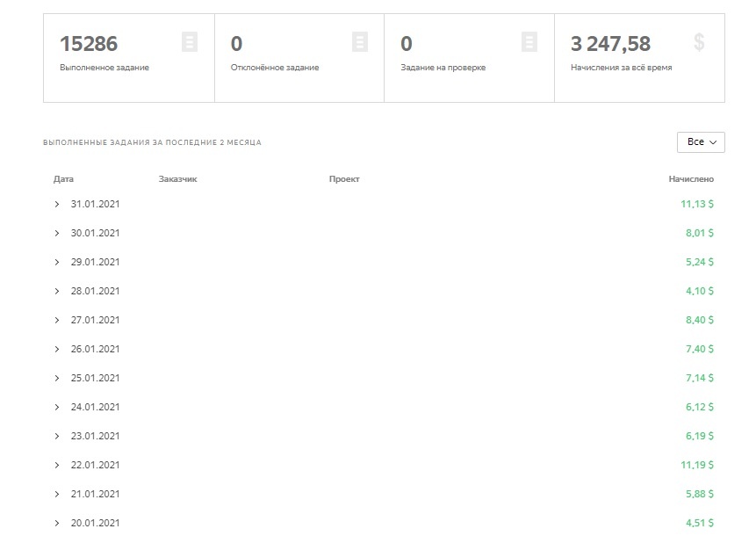The width and height of the screenshot is (756, 536).
Task: Click the Отклонённое задание label
Action: pos(275,68)
